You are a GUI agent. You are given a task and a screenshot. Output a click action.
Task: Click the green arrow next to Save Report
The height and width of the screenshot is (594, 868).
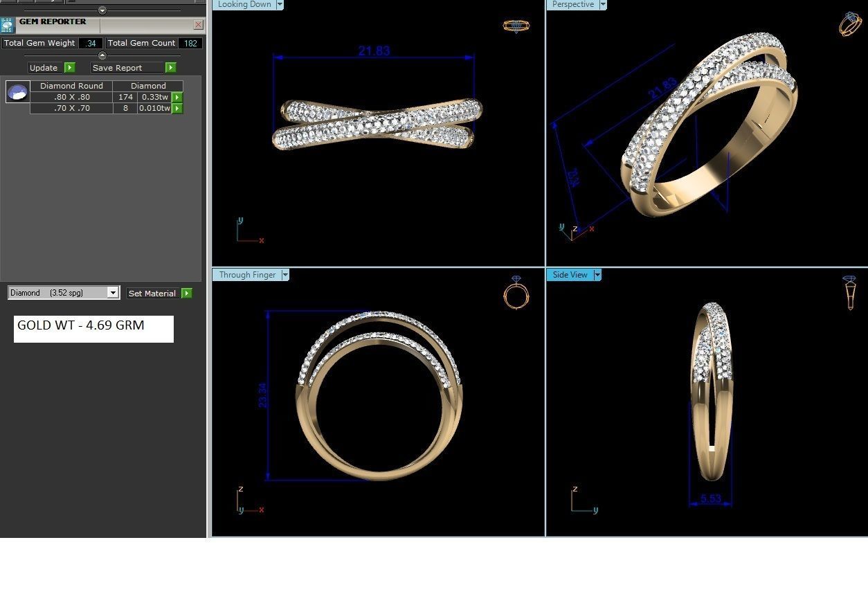coord(171,67)
